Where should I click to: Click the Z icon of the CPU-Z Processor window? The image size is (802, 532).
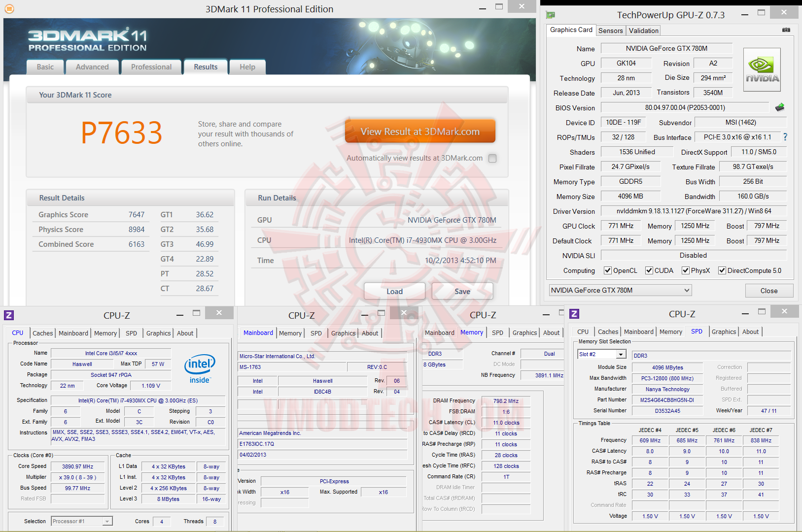pos(9,315)
